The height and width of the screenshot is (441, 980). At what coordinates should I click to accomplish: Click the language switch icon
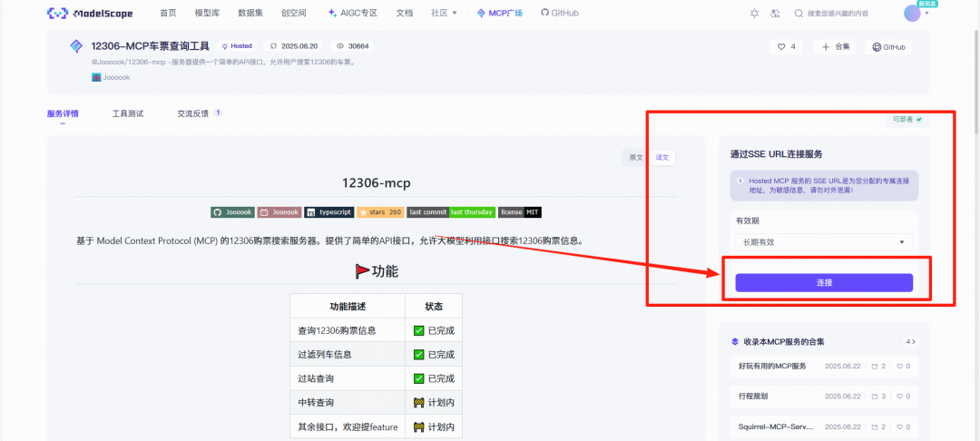pyautogui.click(x=775, y=14)
